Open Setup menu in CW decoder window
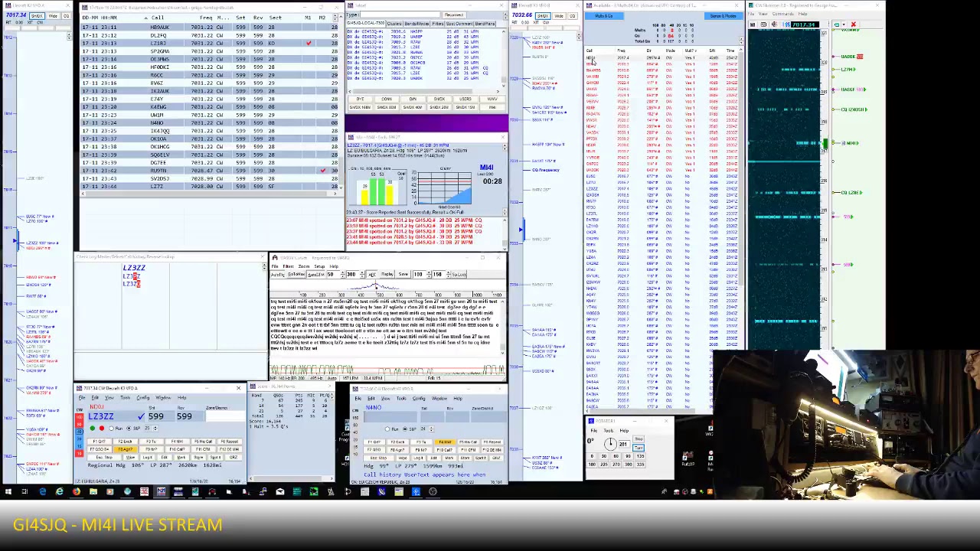 click(319, 266)
